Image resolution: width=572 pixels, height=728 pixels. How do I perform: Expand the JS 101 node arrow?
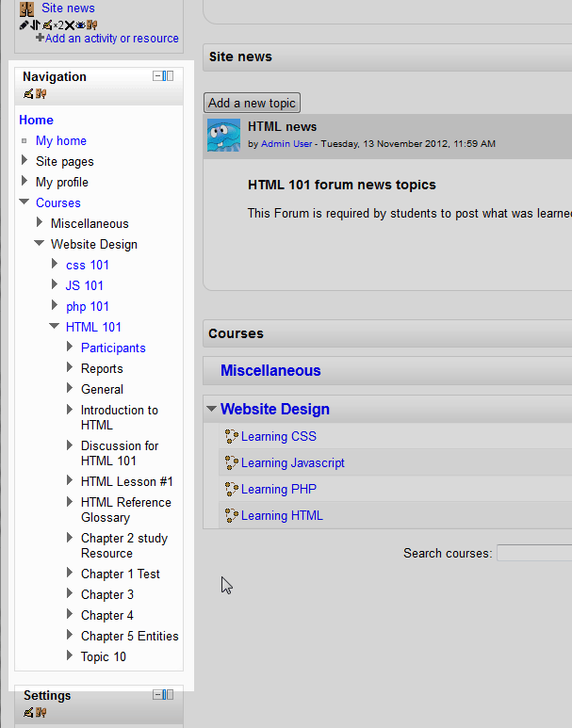[x=55, y=284]
